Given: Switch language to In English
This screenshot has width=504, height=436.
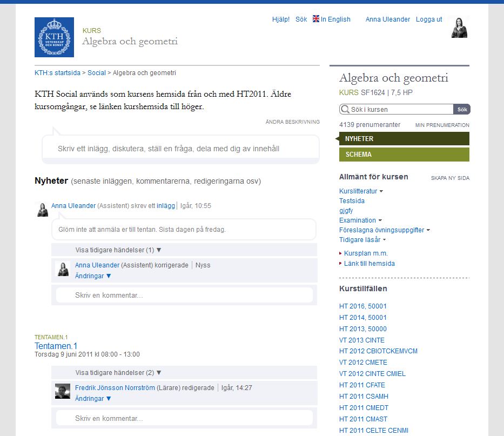Looking at the screenshot, I should tap(335, 19).
